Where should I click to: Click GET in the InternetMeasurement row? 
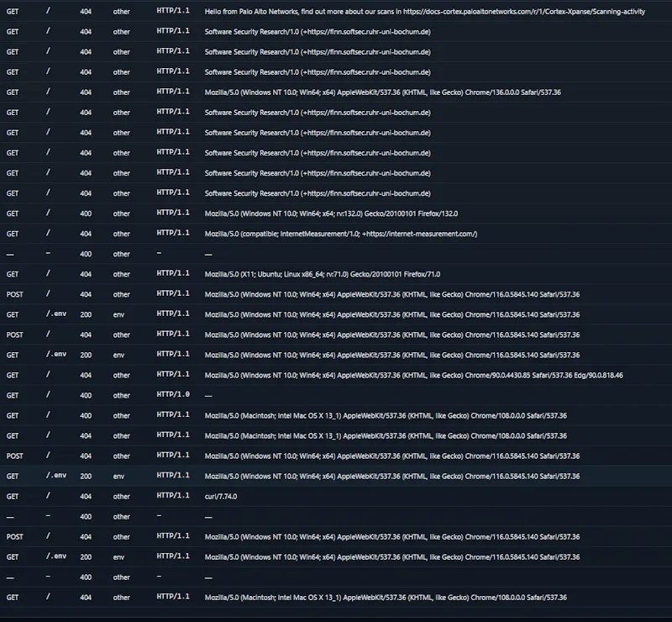pos(13,234)
